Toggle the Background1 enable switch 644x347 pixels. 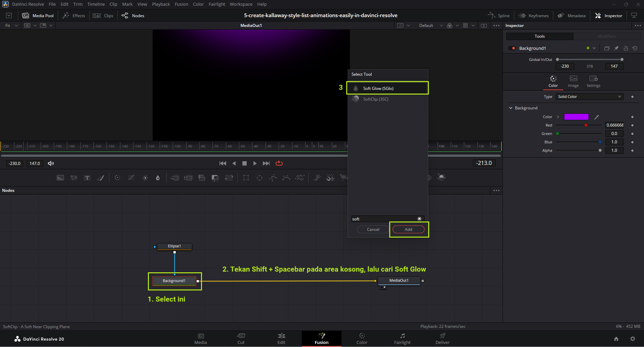click(512, 48)
